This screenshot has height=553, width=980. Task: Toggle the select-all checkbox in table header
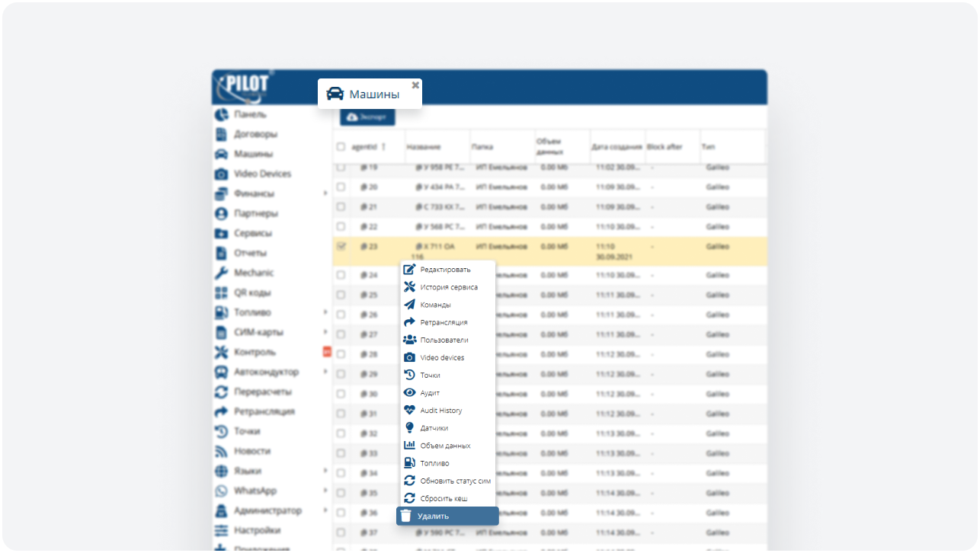coord(341,147)
